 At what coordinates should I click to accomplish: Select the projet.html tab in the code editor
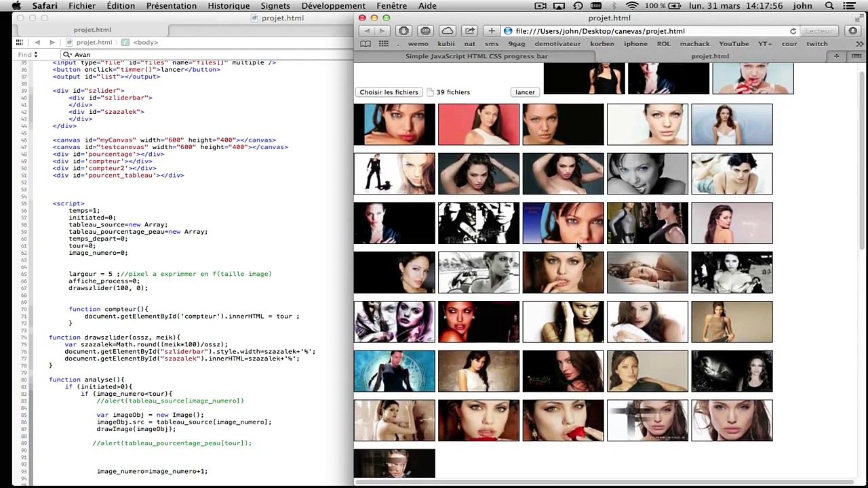[92, 30]
